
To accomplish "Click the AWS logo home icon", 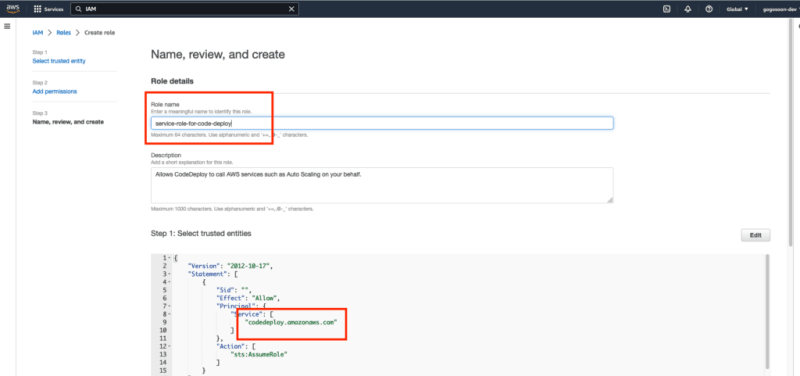I will (13, 9).
